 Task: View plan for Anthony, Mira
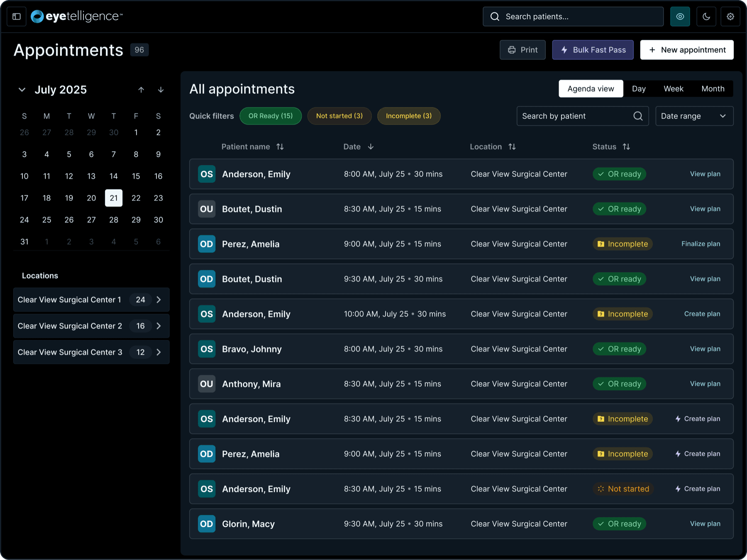pos(705,384)
